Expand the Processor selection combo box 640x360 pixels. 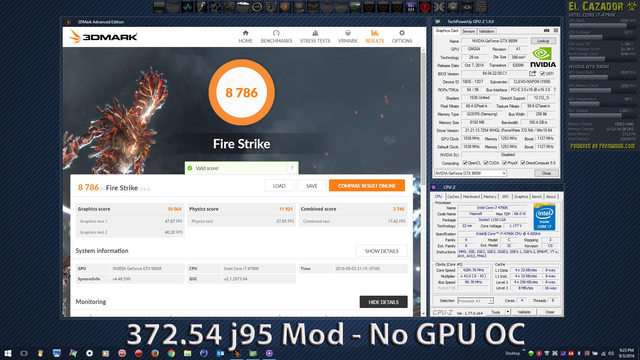[x=475, y=301]
